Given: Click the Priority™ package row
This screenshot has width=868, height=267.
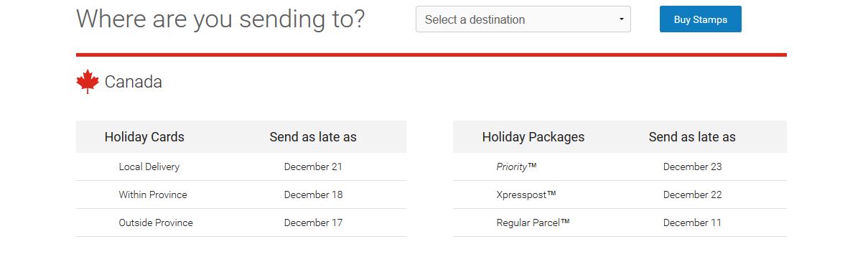Looking at the screenshot, I should pyautogui.click(x=620, y=167).
